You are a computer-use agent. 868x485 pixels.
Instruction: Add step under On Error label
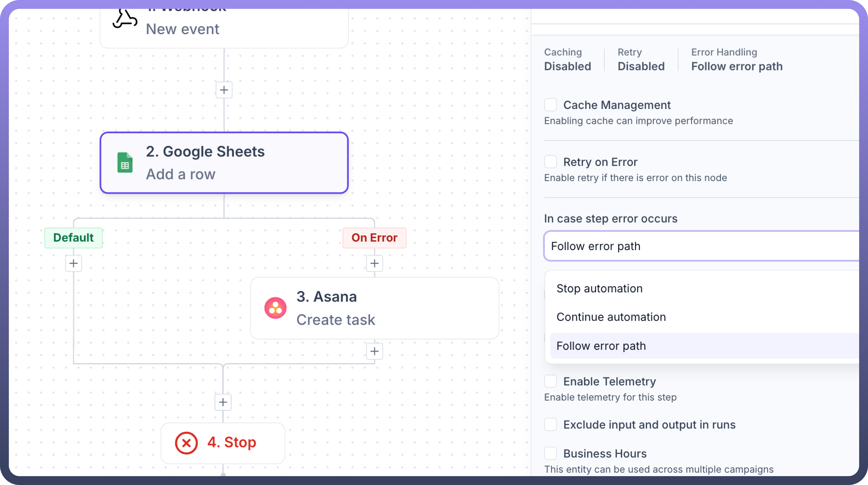tap(374, 263)
